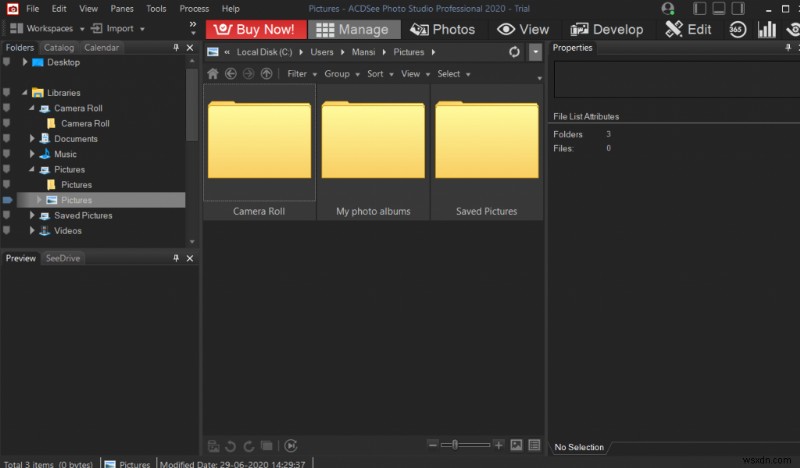Screen dimensions: 800x468
Task: Toggle Easy-Select marker beside Videos
Action: (x=7, y=231)
